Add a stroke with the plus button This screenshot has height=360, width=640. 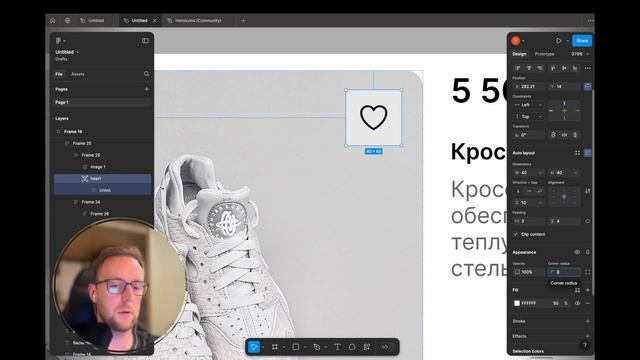tap(588, 321)
